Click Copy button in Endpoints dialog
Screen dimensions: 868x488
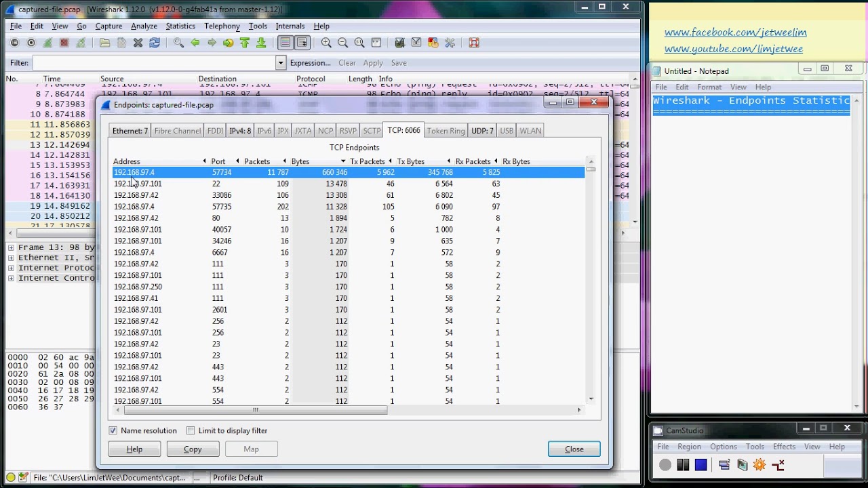(193, 449)
